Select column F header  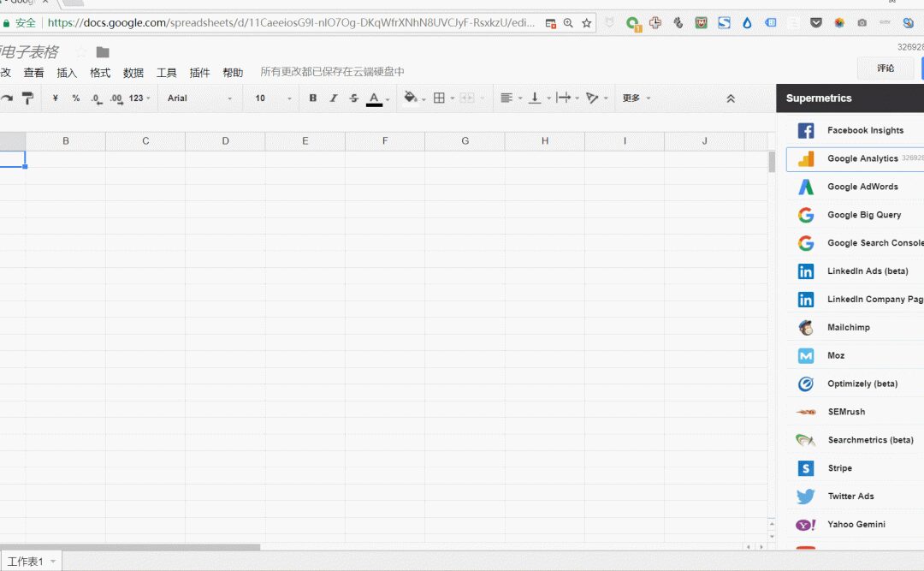pos(385,141)
